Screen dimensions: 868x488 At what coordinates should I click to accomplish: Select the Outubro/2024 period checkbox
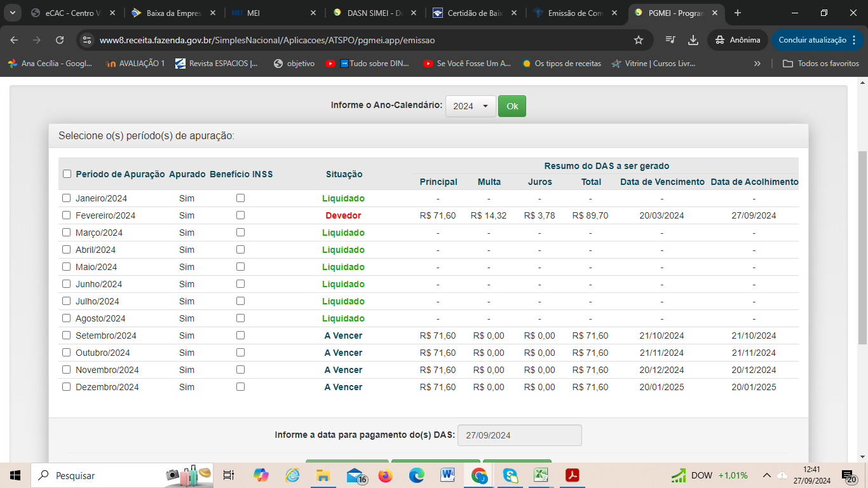[67, 353]
